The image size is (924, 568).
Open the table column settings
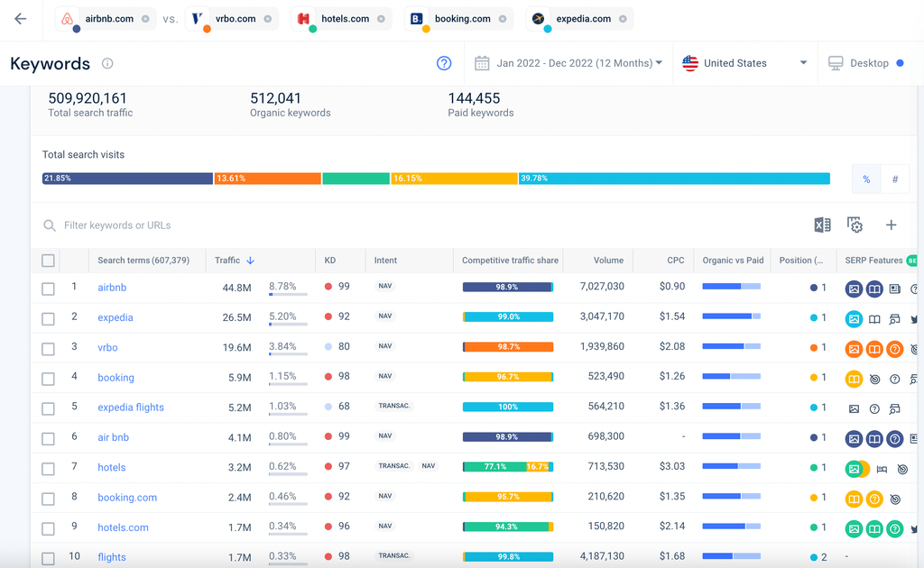coord(855,224)
